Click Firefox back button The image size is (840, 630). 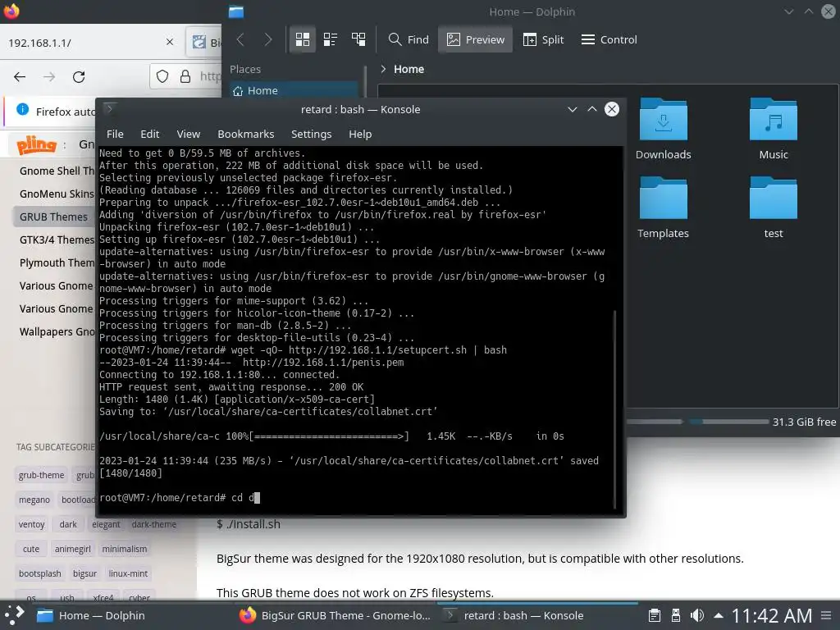(20, 77)
